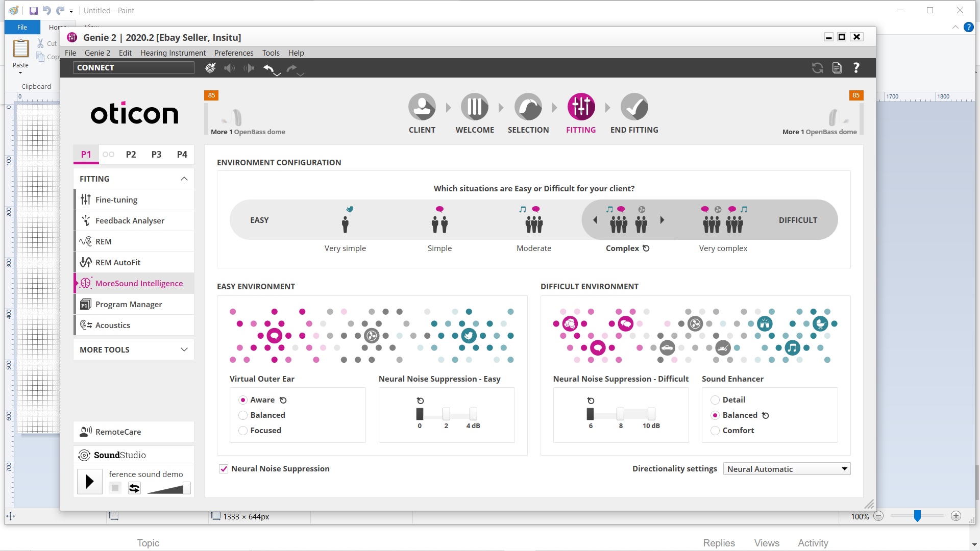The height and width of the screenshot is (551, 980).
Task: Open the Client step icon
Action: (422, 107)
